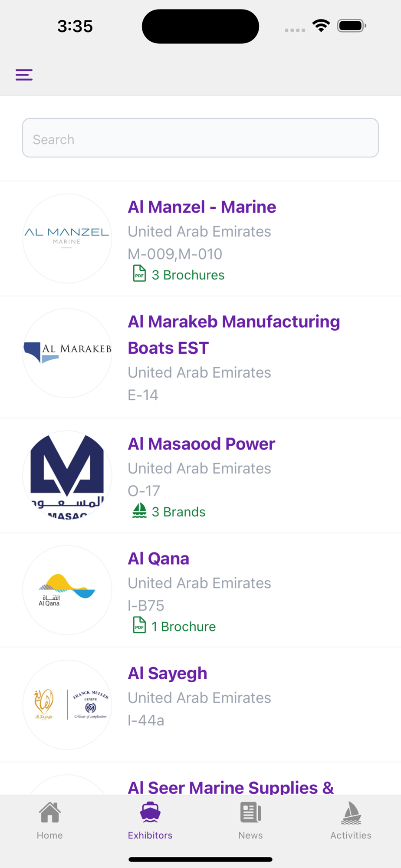Image resolution: width=401 pixels, height=868 pixels.
Task: Switch to the News tab label
Action: click(250, 835)
